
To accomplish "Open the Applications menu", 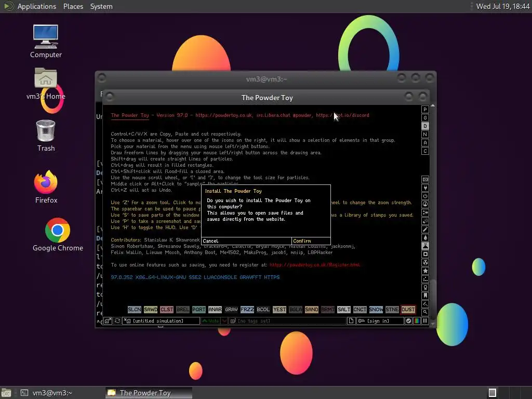I will click(x=37, y=6).
